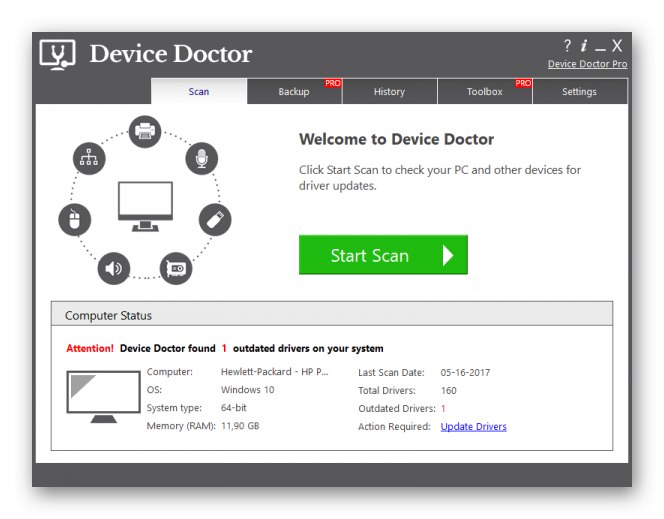Minimize the Device Doctor window
Screen dimensions: 664x519
[600, 49]
